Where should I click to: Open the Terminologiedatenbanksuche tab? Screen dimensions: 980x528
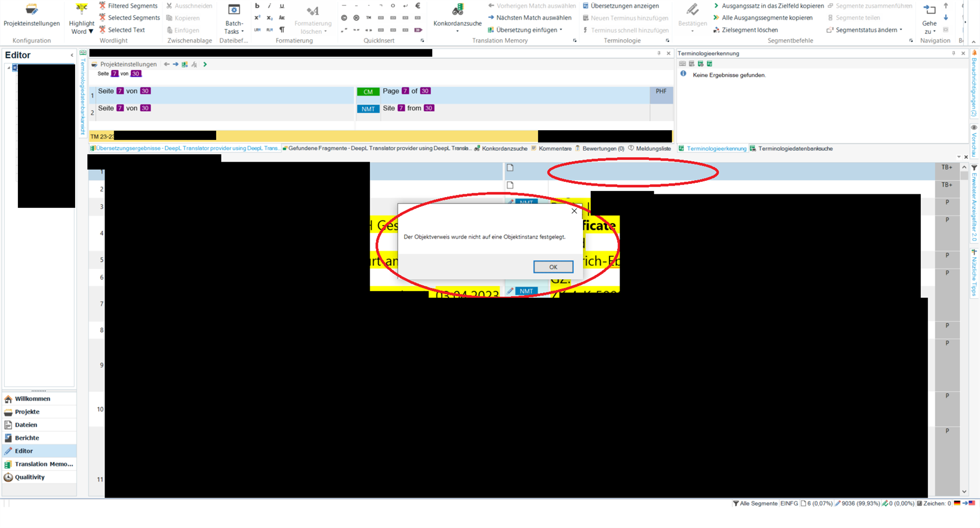[794, 149]
